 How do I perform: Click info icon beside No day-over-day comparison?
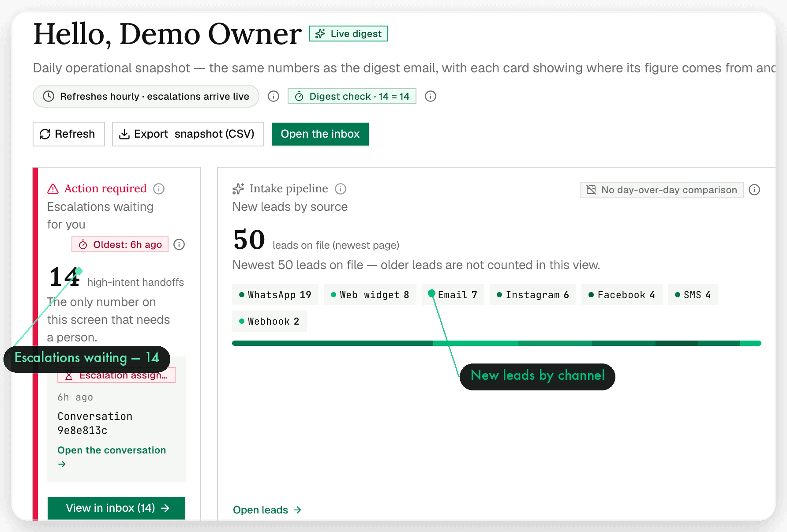754,190
